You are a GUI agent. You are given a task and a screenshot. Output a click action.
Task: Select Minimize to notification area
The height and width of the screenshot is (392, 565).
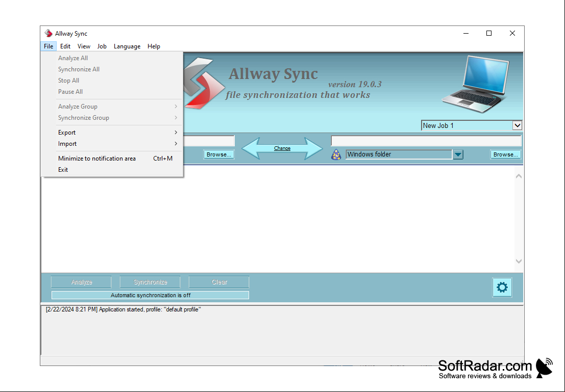(112, 158)
